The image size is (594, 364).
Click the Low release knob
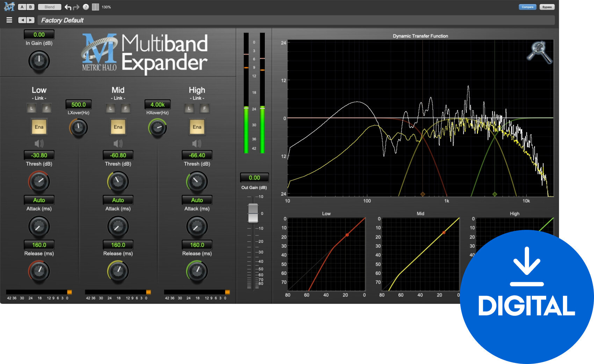pos(39,271)
